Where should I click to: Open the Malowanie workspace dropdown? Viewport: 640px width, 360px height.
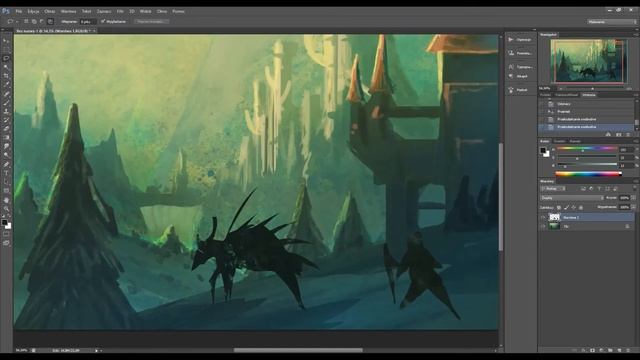(x=612, y=22)
